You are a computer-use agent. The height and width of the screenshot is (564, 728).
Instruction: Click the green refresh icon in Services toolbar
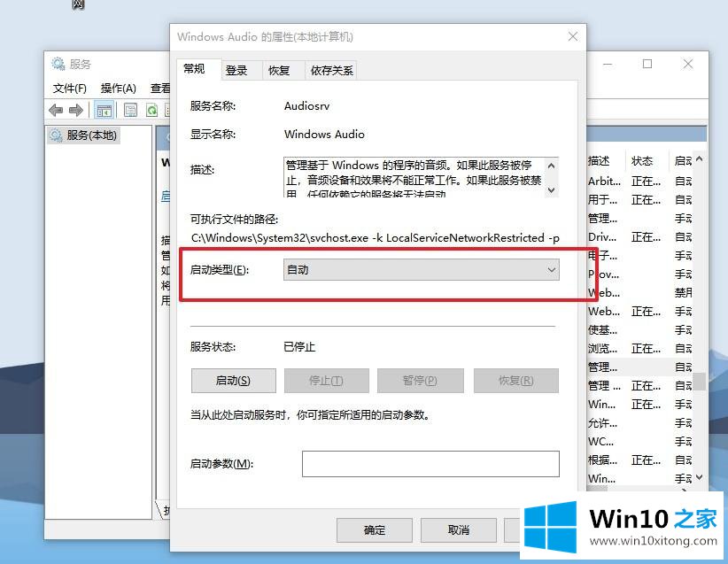(x=151, y=110)
